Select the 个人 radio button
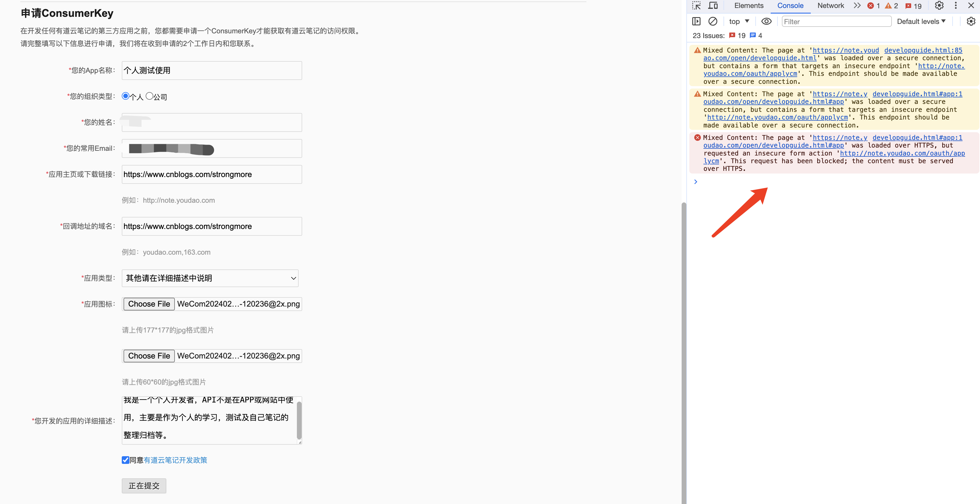This screenshot has width=980, height=504. [125, 96]
